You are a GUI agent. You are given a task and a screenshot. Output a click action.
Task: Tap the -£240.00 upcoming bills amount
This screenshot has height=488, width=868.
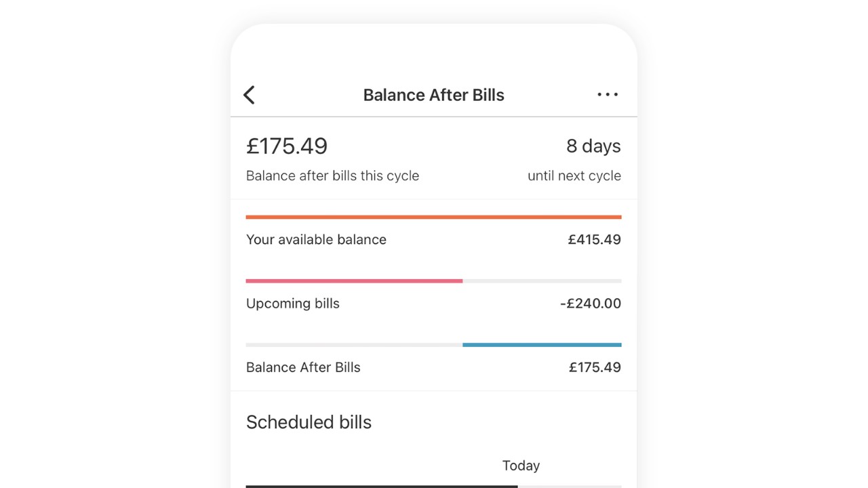(x=591, y=303)
